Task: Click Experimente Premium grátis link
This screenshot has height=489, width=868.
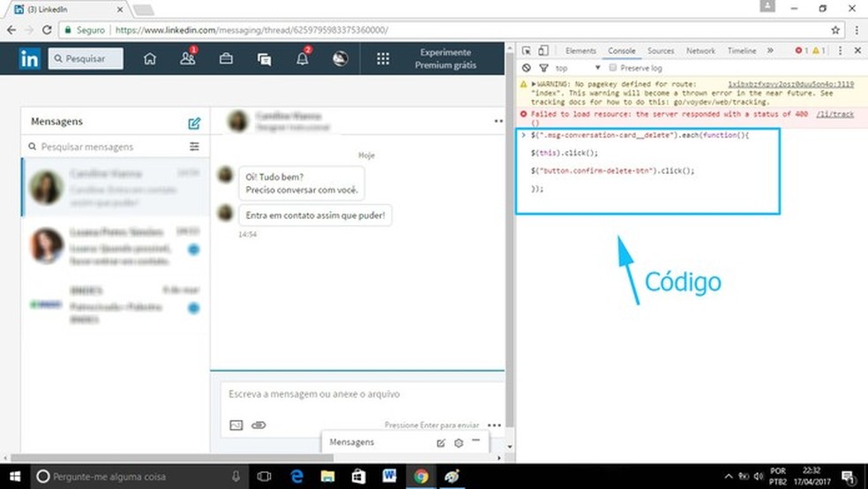Action: pyautogui.click(x=445, y=58)
